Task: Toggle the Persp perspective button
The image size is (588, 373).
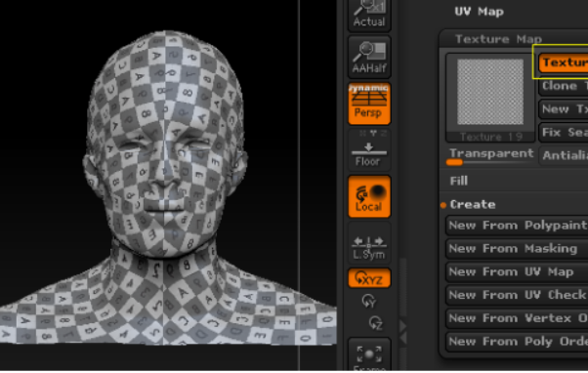Action: pos(369,104)
